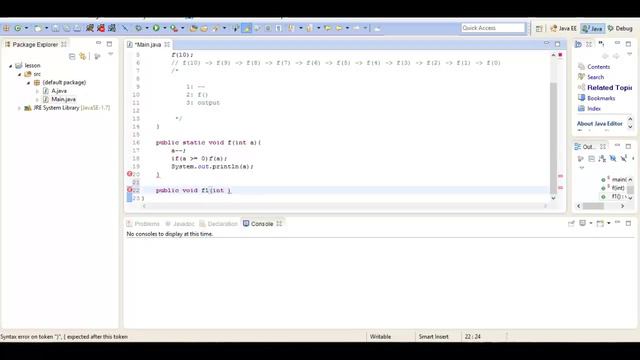Click the syntax error status bar message
Screen dimensions: 640x360
tap(64, 337)
